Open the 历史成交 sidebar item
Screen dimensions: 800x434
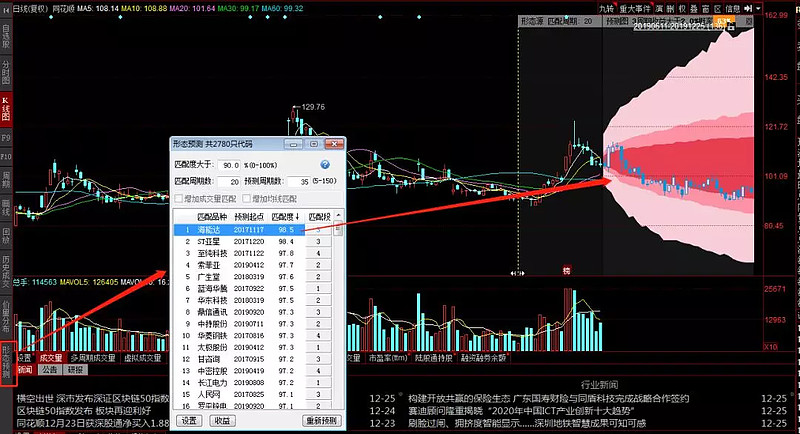(6, 272)
